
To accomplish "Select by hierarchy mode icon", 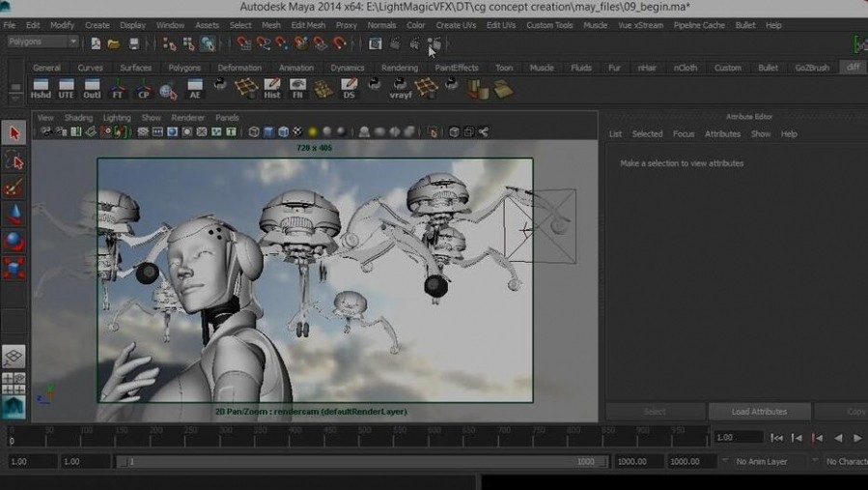I will 169,43.
